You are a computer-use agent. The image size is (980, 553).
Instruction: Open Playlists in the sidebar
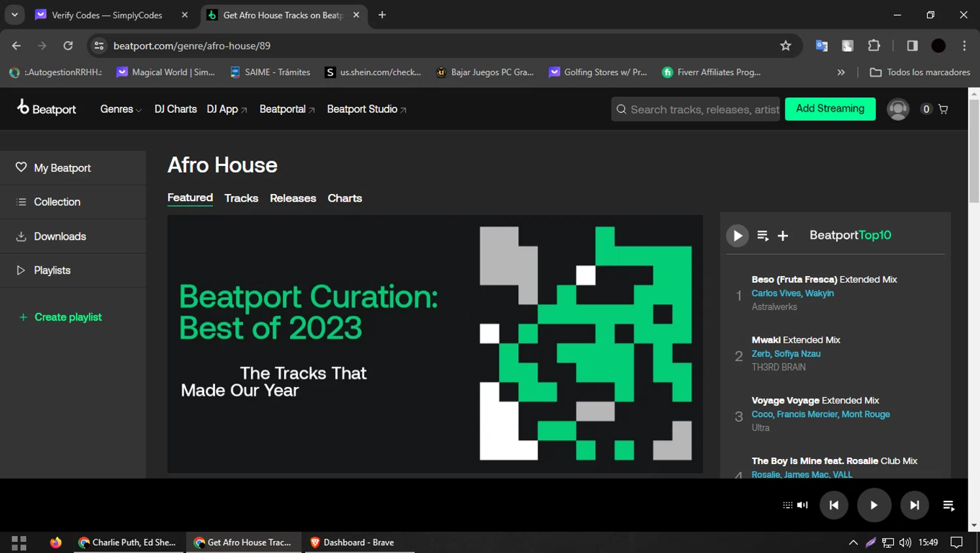pos(73,270)
